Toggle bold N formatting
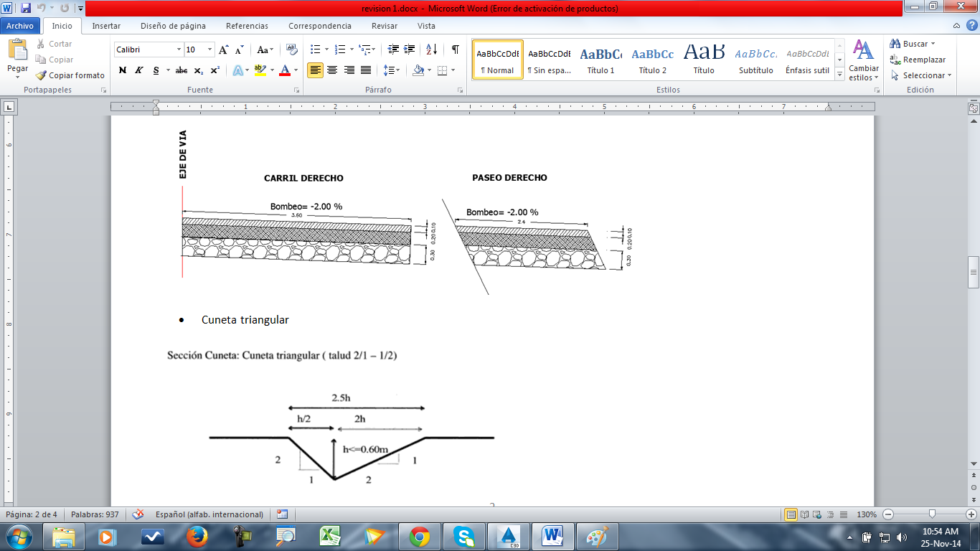The height and width of the screenshot is (551, 980). pos(123,70)
